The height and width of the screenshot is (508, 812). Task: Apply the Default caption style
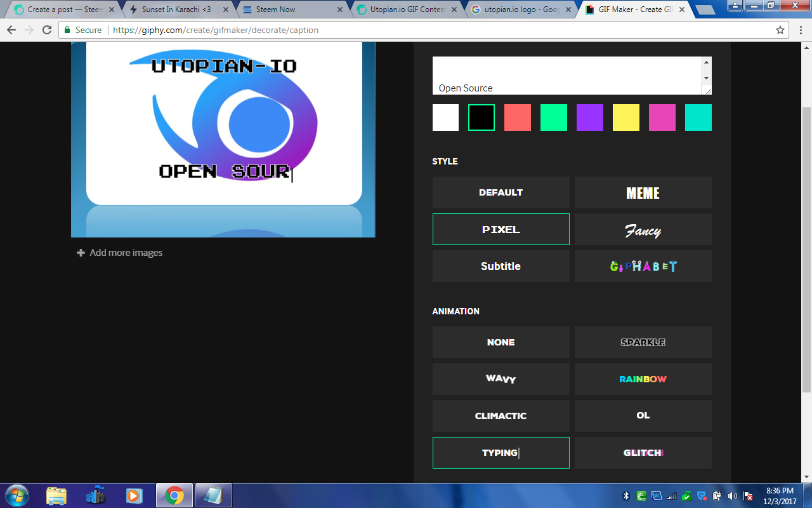click(x=501, y=192)
